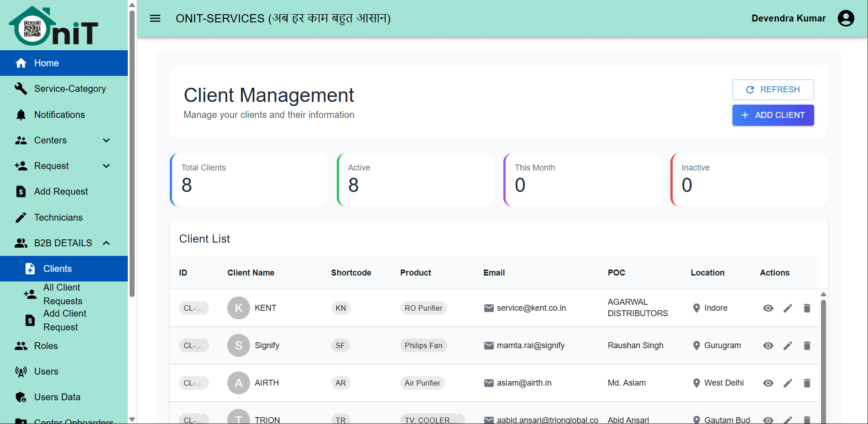Click the KN shortcode chip
This screenshot has height=424, width=868.
tap(341, 308)
